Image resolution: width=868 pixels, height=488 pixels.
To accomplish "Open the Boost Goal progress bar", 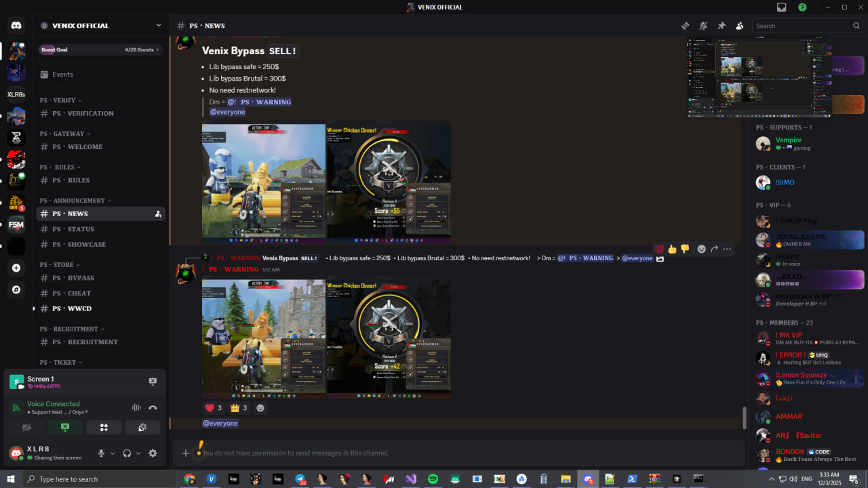I will (x=100, y=49).
